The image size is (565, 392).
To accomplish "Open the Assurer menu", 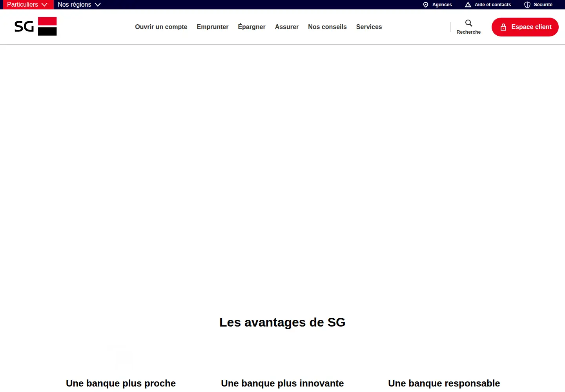I will [x=287, y=27].
